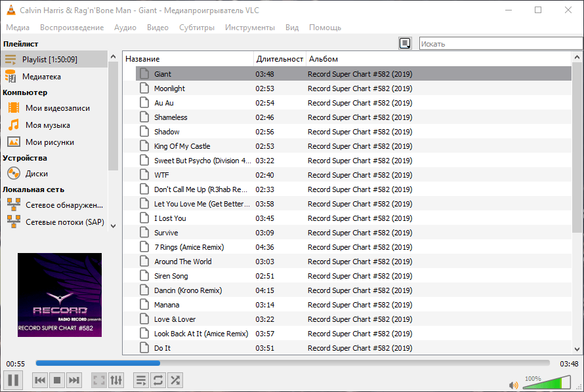The width and height of the screenshot is (584, 392).
Task: Toggle the playlist view button
Action: 141,380
